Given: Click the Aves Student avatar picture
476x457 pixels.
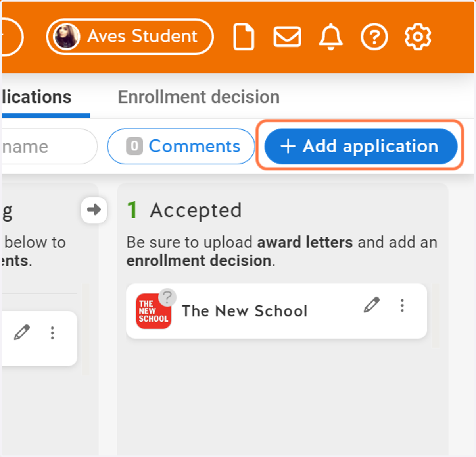Looking at the screenshot, I should pos(67,37).
